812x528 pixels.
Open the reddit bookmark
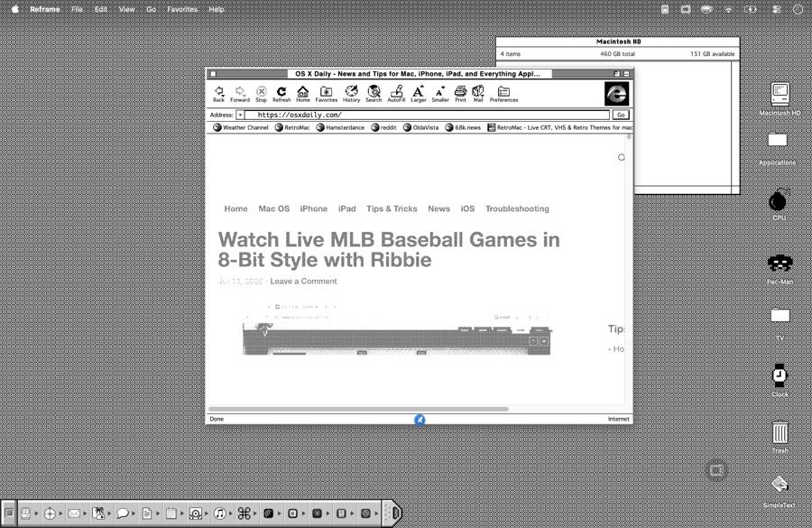[383, 127]
